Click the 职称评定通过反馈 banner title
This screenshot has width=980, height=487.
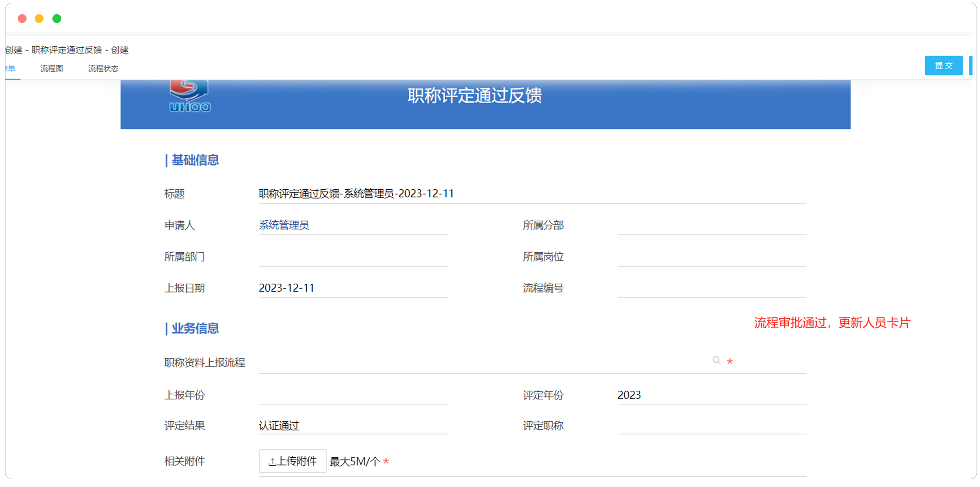(474, 96)
